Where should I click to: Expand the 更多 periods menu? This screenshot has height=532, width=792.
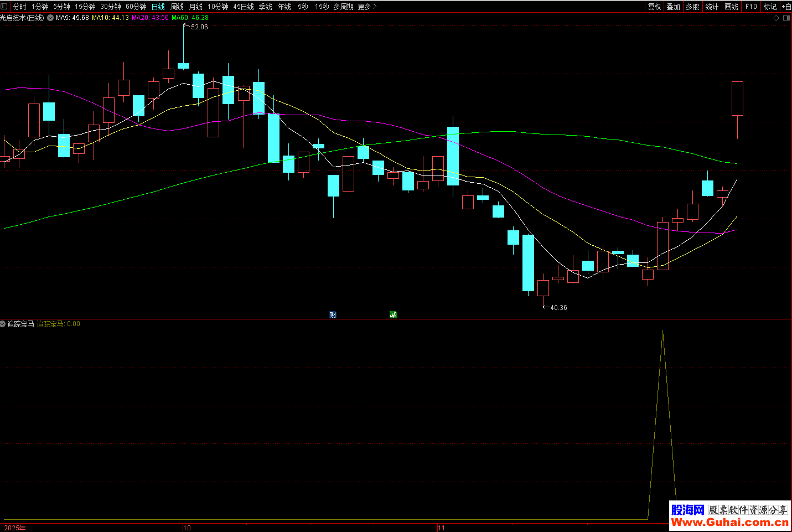(366, 7)
